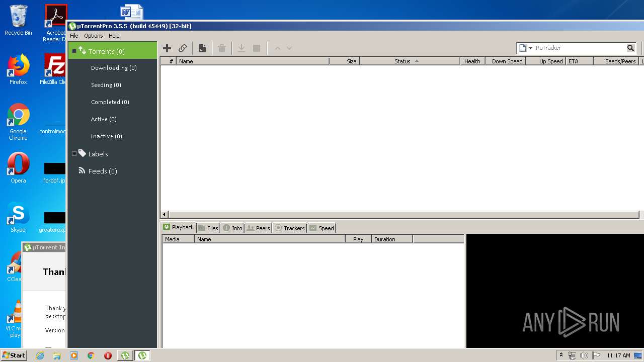The height and width of the screenshot is (362, 644).
Task: Open the search provider dropdown arrow
Action: pos(530,48)
